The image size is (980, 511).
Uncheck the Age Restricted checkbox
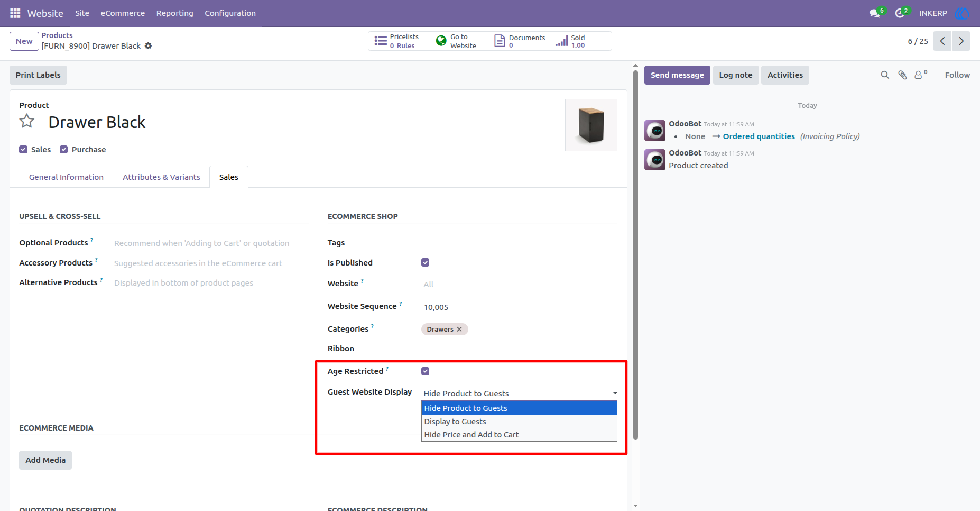tap(426, 371)
